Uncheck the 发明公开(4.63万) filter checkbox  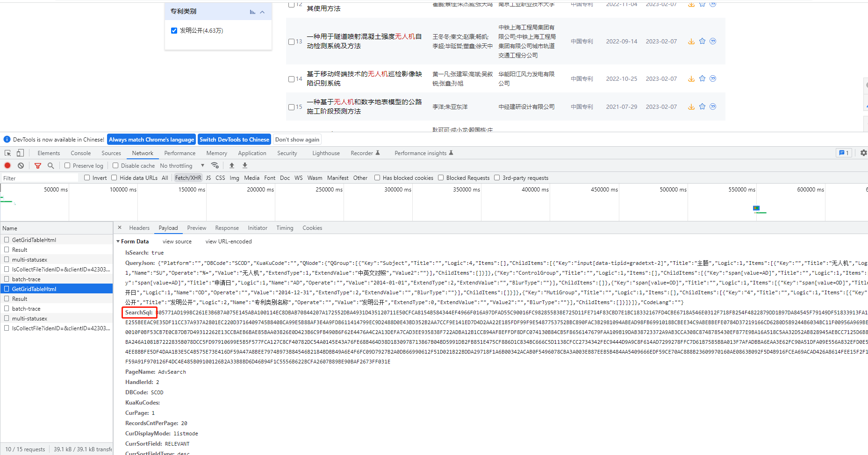click(174, 30)
